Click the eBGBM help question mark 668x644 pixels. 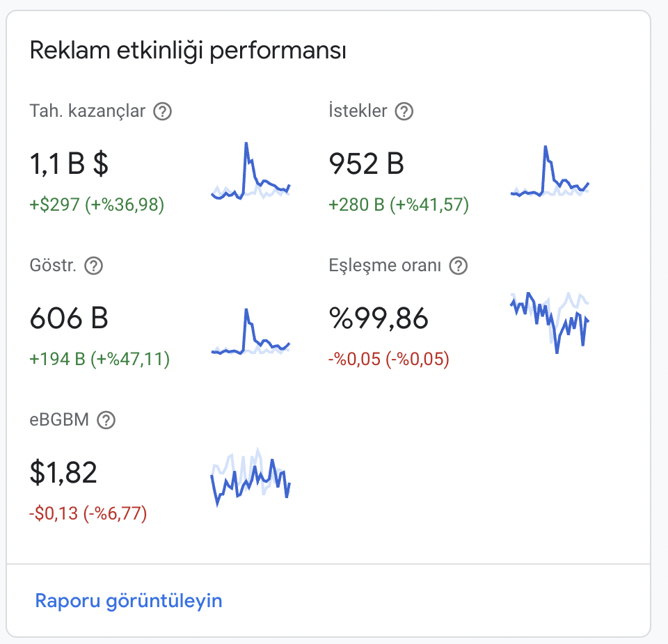pyautogui.click(x=106, y=420)
